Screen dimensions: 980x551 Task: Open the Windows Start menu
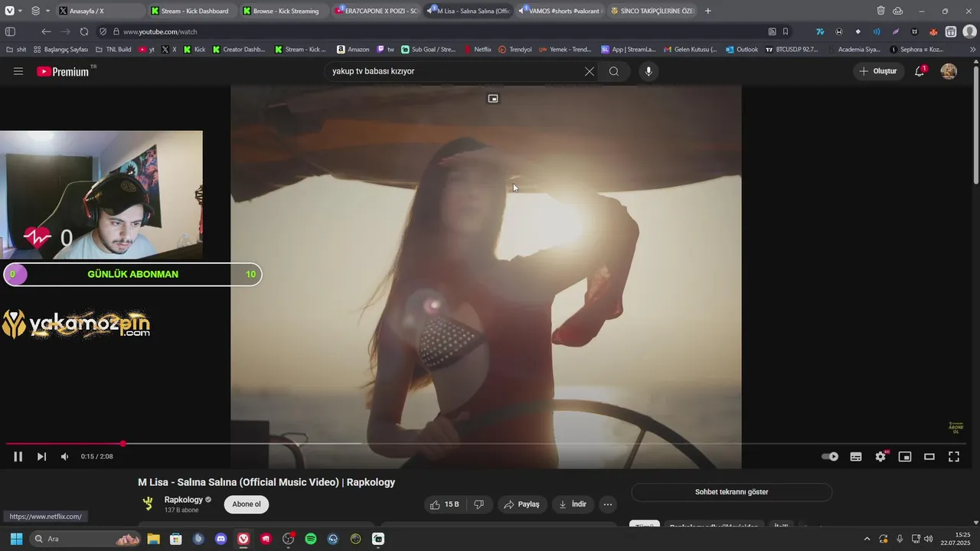pyautogui.click(x=16, y=539)
